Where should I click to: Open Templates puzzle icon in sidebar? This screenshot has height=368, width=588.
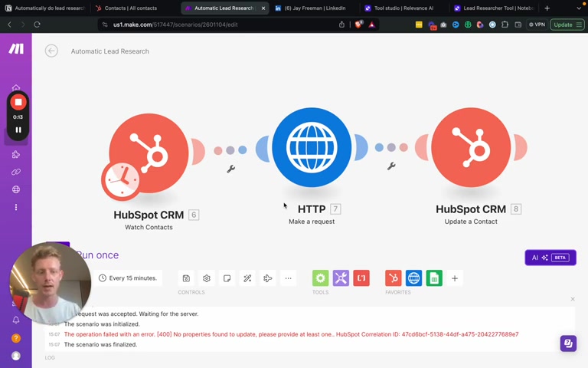tap(16, 154)
